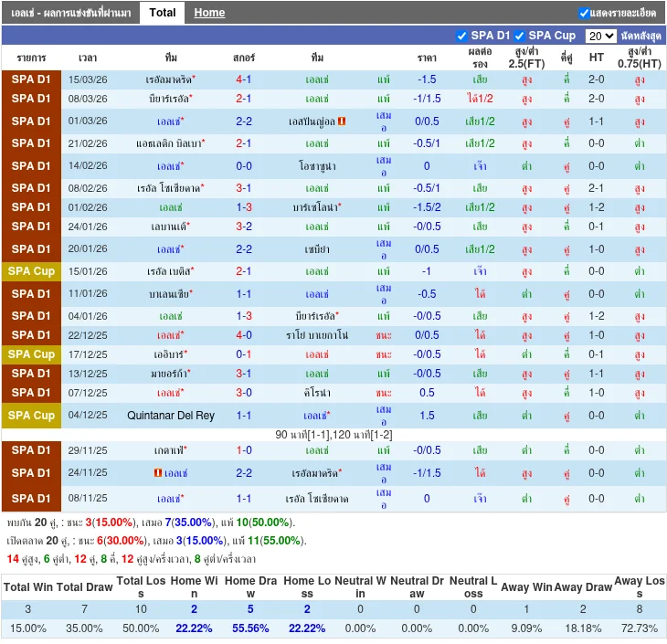Click SPA Cup league label for 15/01/26
The width and height of the screenshot is (667, 644).
tap(31, 271)
